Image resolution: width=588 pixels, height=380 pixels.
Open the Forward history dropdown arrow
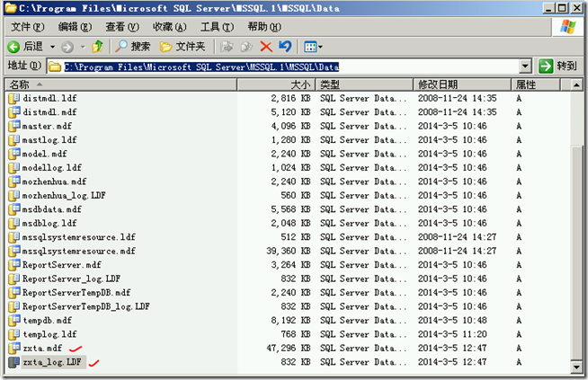[x=83, y=47]
